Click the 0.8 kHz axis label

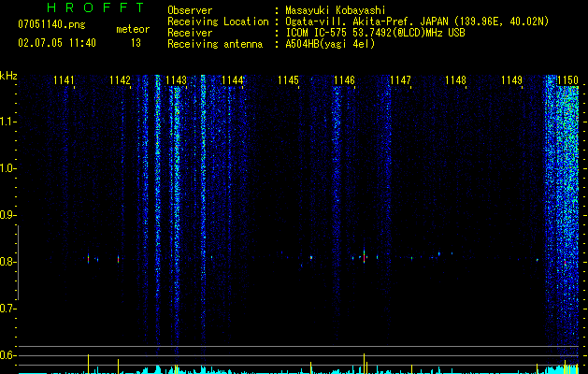pyautogui.click(x=7, y=262)
